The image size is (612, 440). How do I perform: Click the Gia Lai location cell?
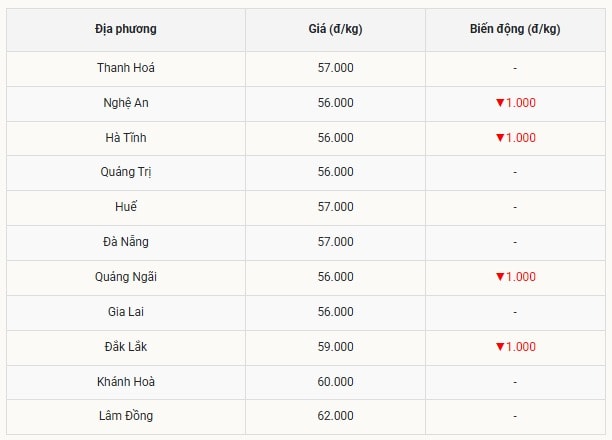pos(126,312)
